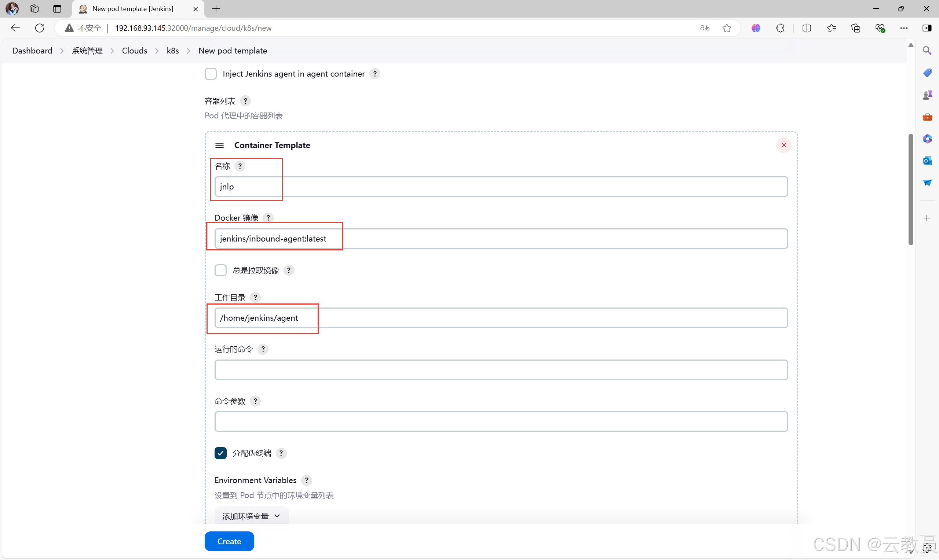Screen dimensions: 939x560
Task: Click the browser back arrow
Action: (x=15, y=28)
